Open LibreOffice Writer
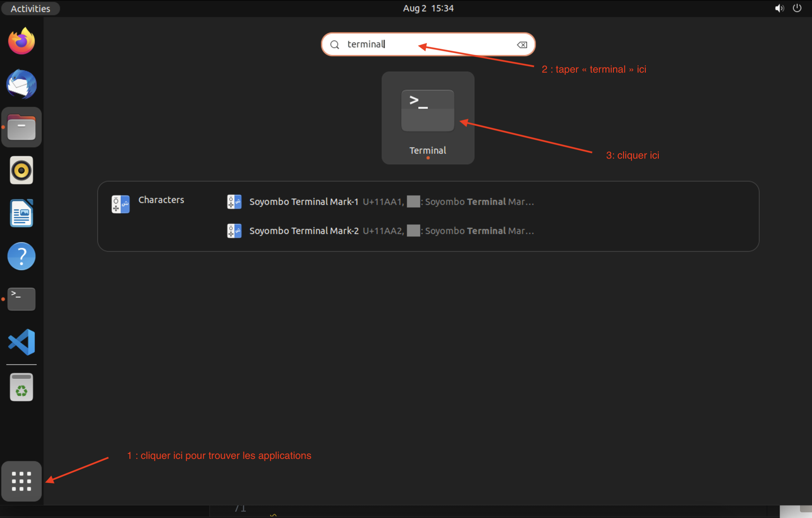This screenshot has height=518, width=812. tap(21, 213)
